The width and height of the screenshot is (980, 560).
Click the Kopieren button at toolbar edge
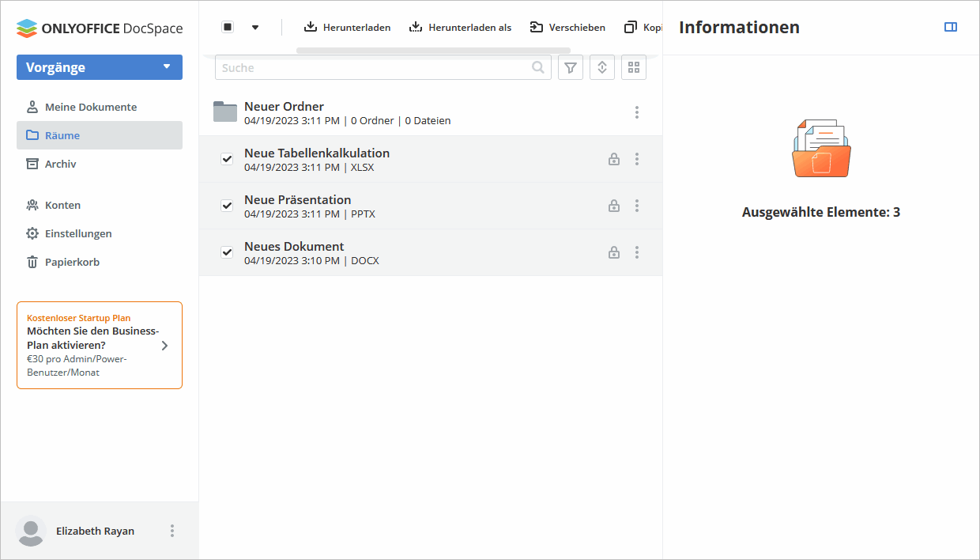click(x=643, y=27)
